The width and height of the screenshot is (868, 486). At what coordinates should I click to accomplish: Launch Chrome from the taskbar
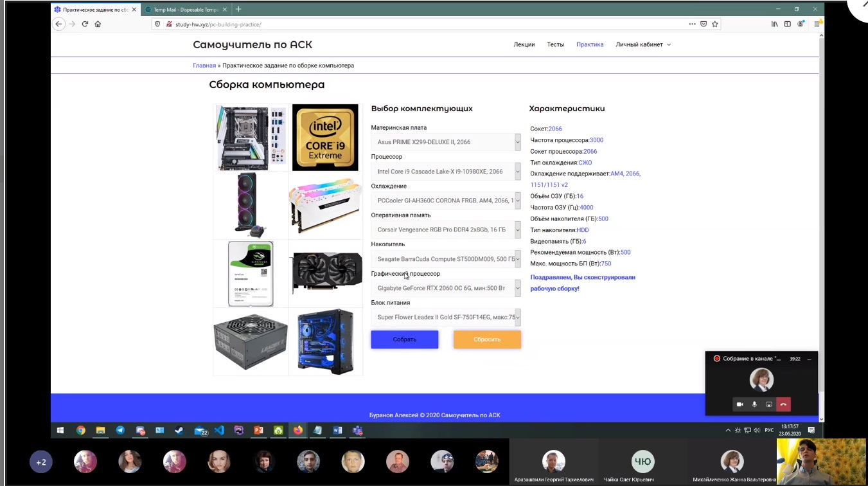pos(81,431)
